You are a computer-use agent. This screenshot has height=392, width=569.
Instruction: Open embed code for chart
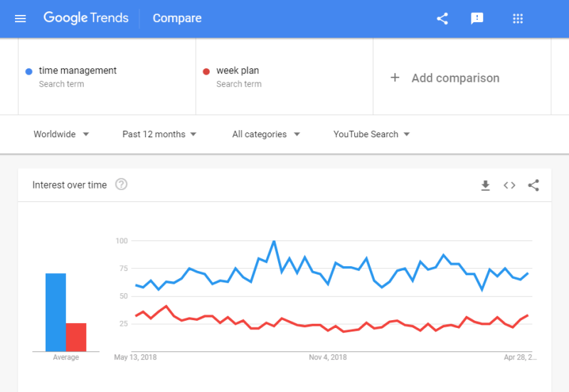[x=509, y=186]
